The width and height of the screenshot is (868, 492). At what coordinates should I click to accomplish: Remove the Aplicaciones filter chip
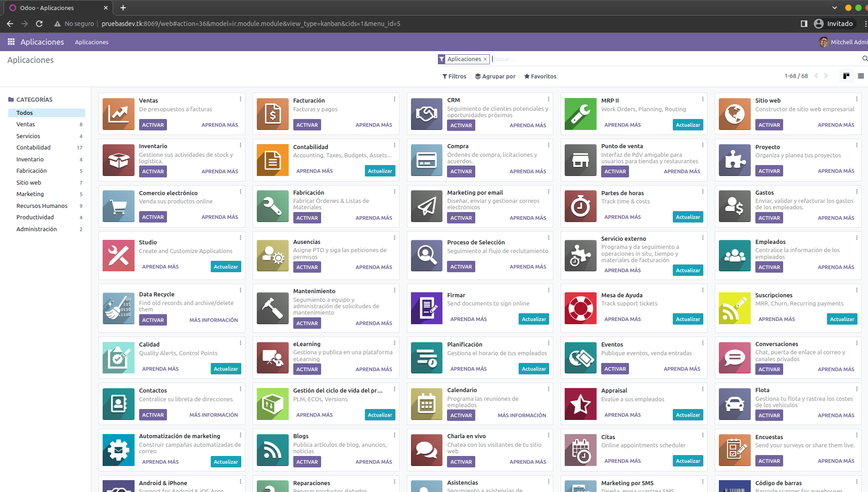pyautogui.click(x=485, y=59)
